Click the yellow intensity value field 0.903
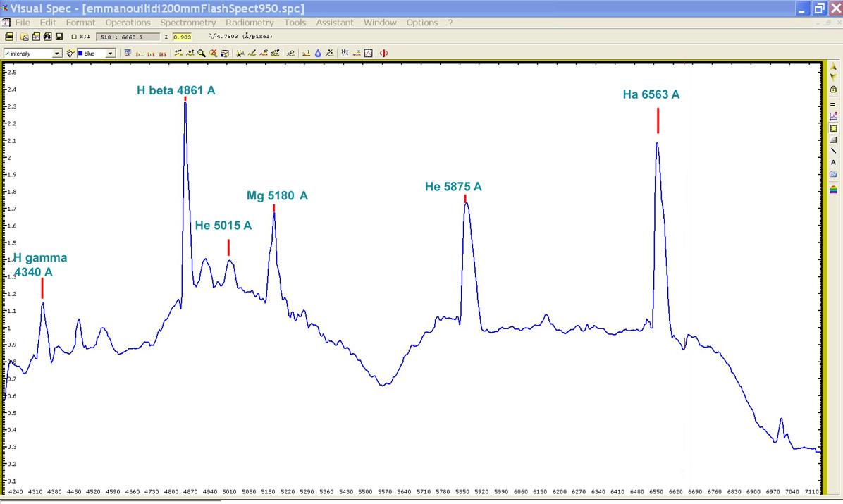 click(182, 37)
